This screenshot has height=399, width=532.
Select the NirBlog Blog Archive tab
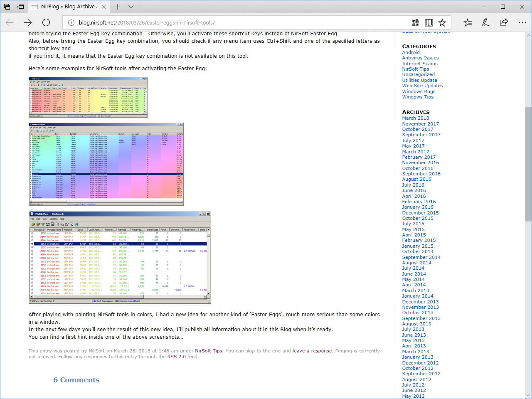click(69, 7)
